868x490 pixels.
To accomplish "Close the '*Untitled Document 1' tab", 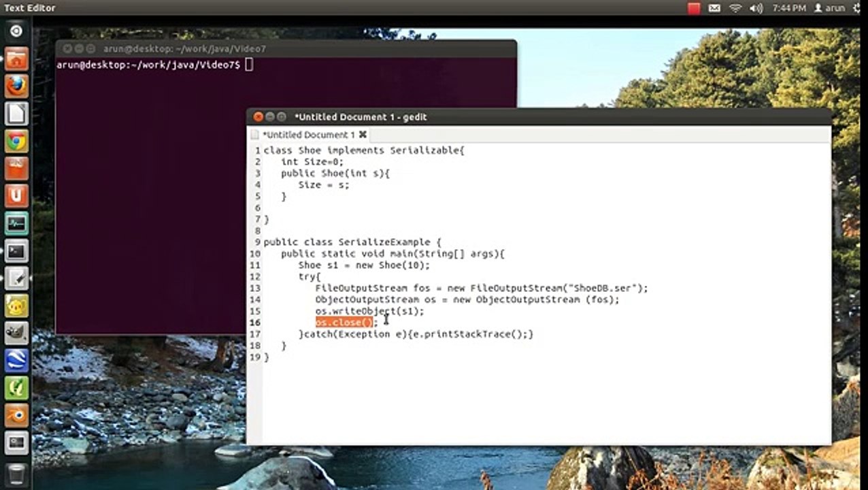I will (x=363, y=135).
